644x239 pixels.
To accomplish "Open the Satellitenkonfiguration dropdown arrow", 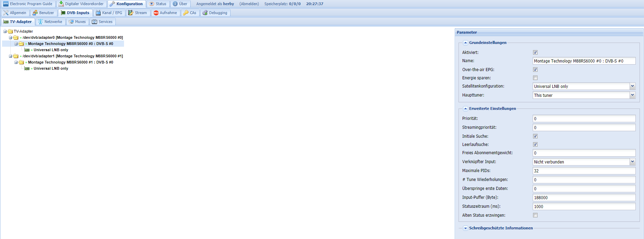I will tap(632, 86).
